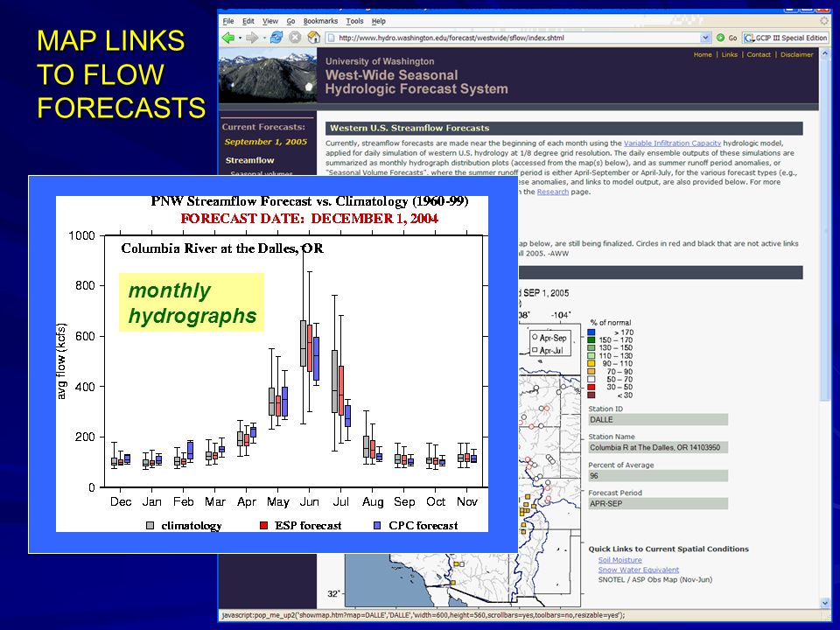Click the blue > 170 legend swatch
This screenshot has height=630, width=840.
coord(591,332)
